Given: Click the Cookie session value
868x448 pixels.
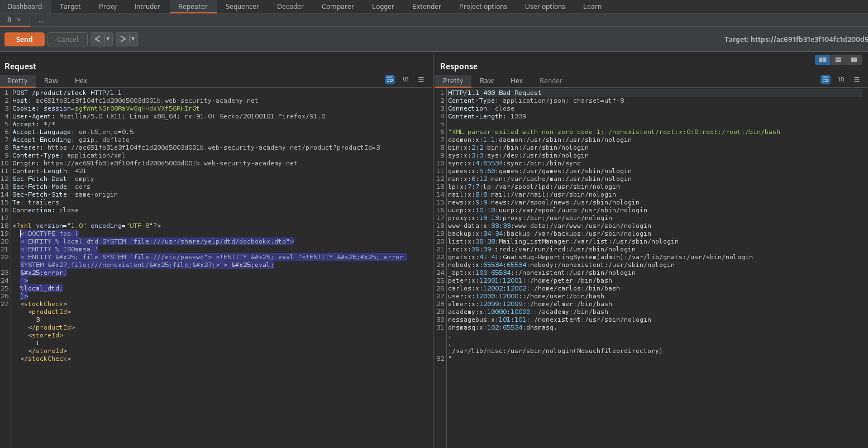Looking at the screenshot, I should coord(137,108).
